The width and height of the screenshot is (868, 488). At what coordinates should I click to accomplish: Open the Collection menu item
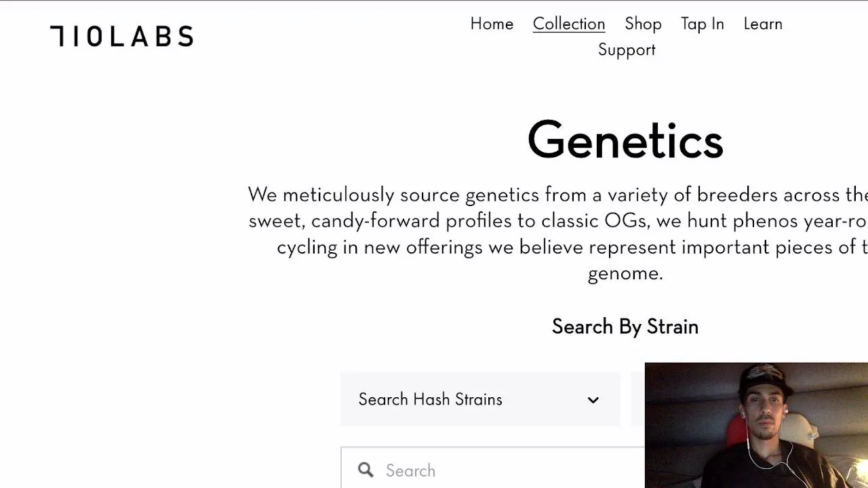(x=568, y=24)
